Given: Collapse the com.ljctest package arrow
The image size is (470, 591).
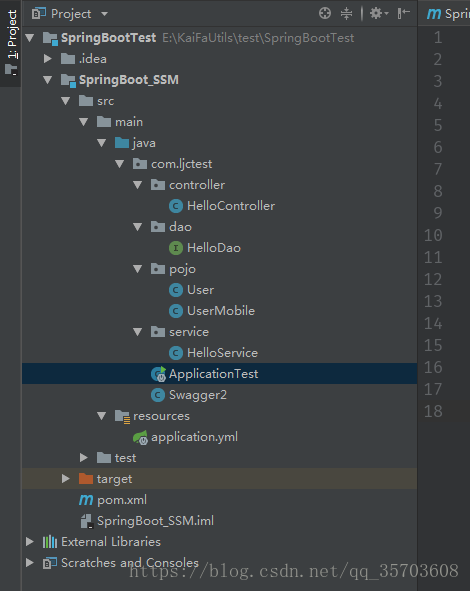Looking at the screenshot, I should 120,164.
